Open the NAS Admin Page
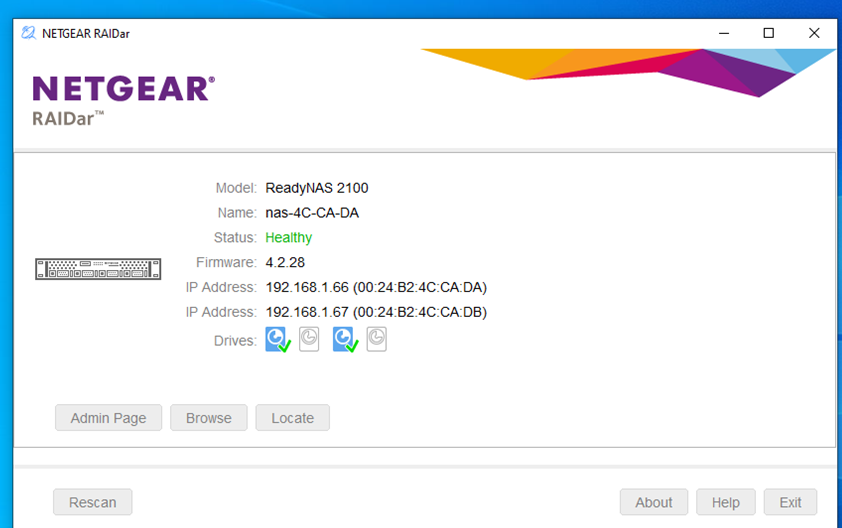Screen dimensions: 842x528 pyautogui.click(x=108, y=418)
